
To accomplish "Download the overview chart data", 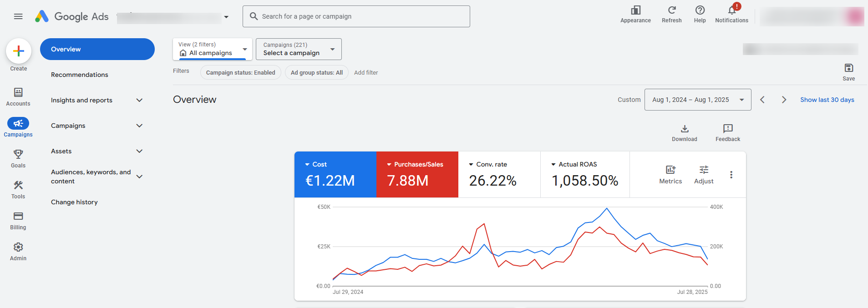I will 684,129.
